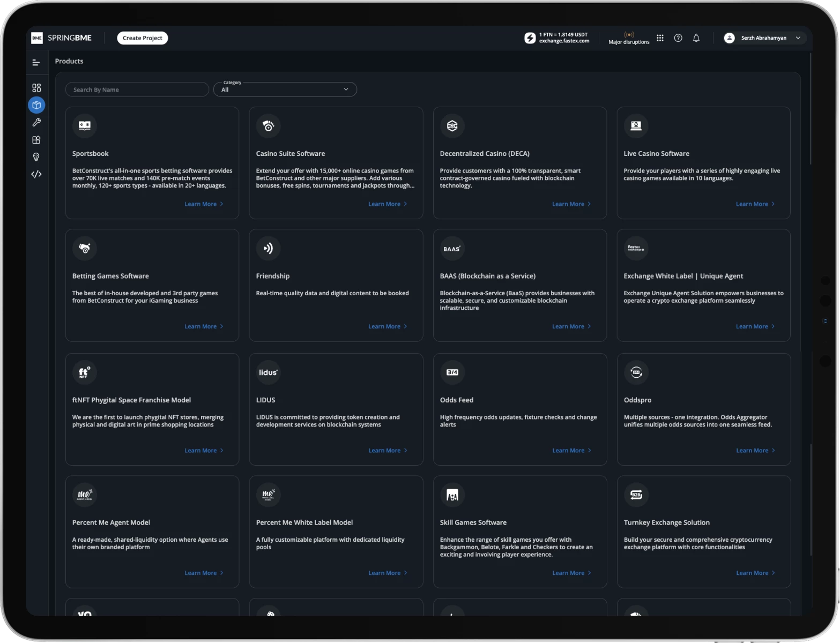
Task: Open the notifications bell icon
Action: pos(696,38)
